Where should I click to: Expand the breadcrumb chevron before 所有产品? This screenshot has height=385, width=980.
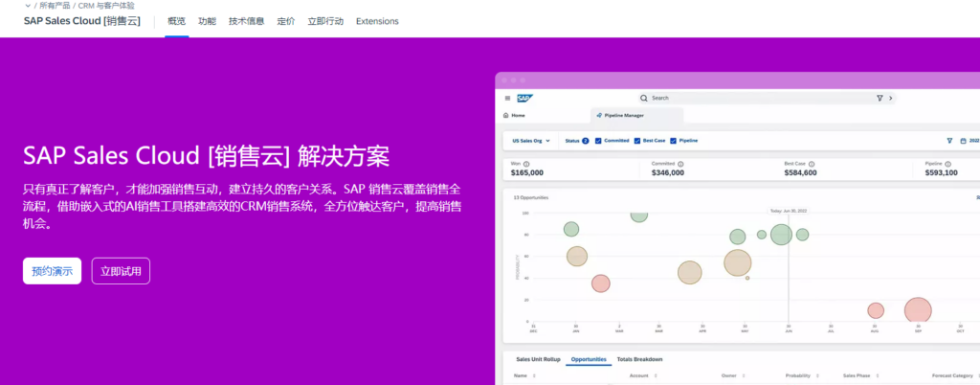[28, 6]
